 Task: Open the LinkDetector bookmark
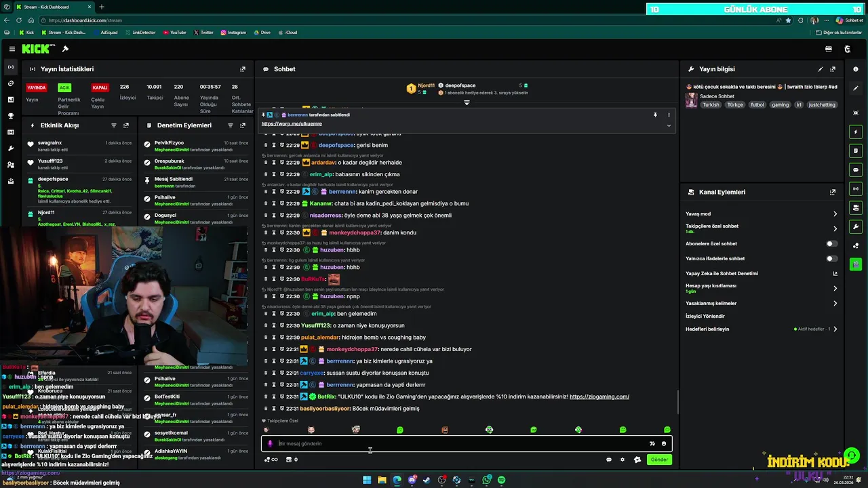point(140,33)
